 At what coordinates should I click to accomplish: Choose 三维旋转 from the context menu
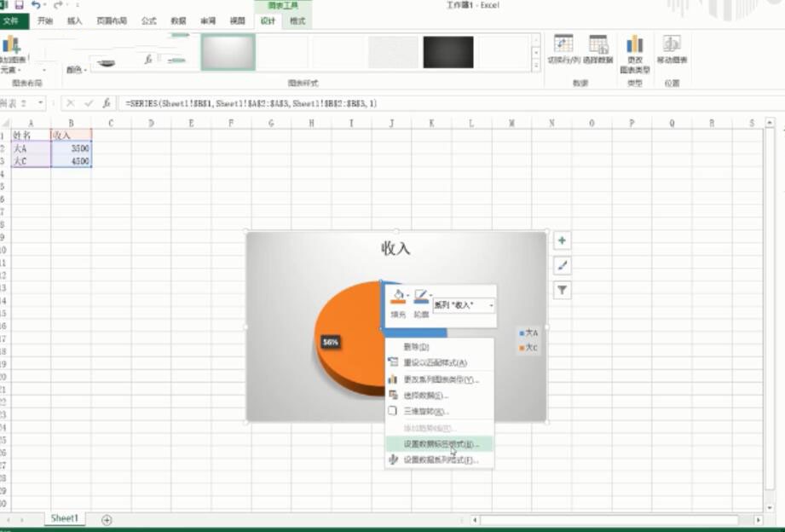click(x=425, y=411)
